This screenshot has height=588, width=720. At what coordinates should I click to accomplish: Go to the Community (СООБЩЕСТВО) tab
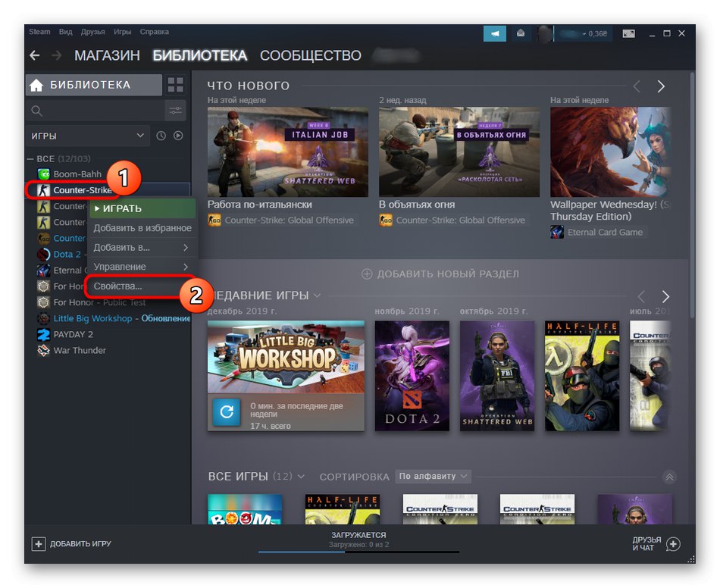(x=311, y=55)
